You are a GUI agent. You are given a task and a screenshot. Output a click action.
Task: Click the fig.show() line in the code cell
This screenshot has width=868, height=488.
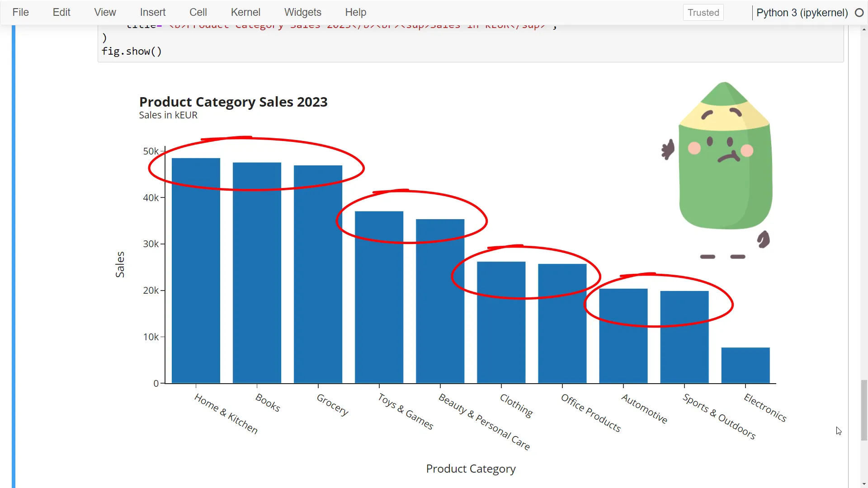(132, 51)
